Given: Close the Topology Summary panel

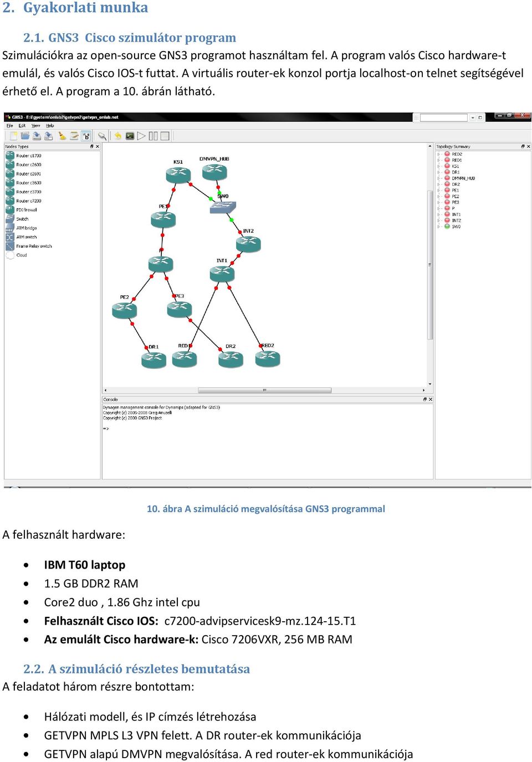Looking at the screenshot, I should tap(528, 147).
